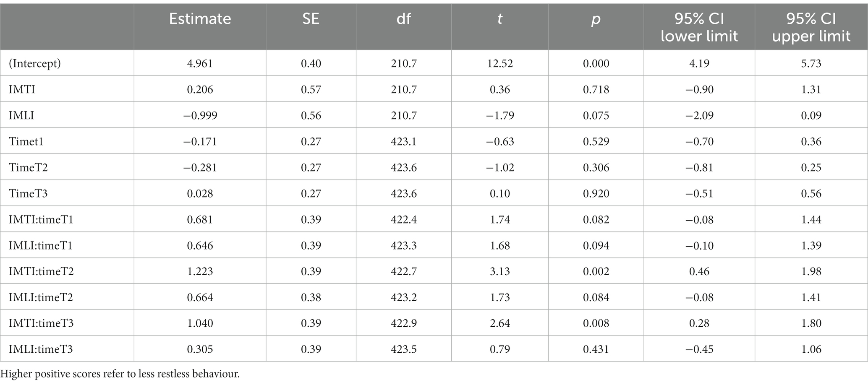Image resolution: width=868 pixels, height=385 pixels.
Task: Select the IMLI row label
Action: 21,115
